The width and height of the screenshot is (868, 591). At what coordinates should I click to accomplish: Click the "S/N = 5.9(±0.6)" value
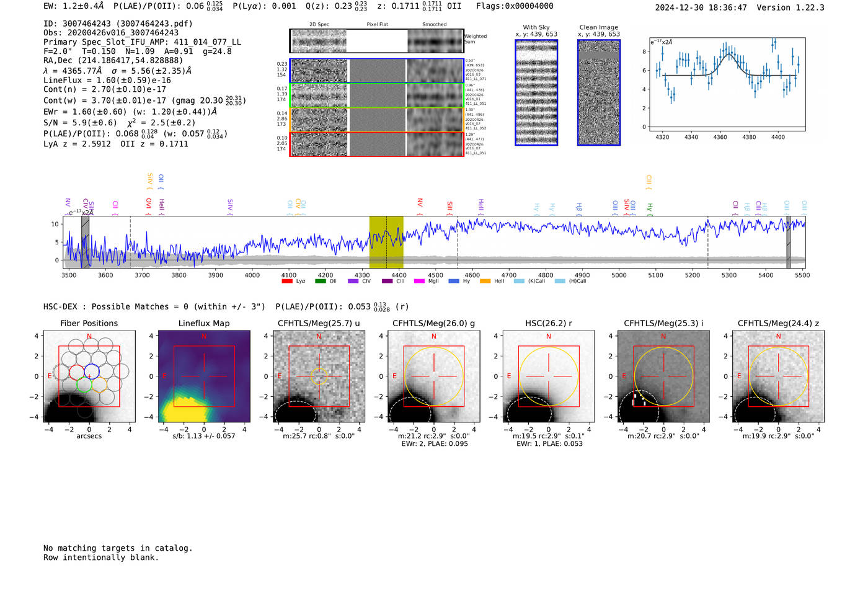(x=80, y=123)
